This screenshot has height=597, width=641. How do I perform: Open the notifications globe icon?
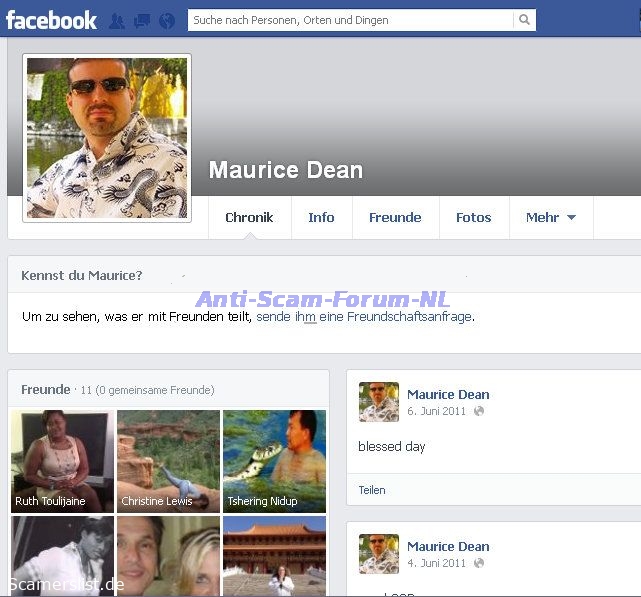pyautogui.click(x=166, y=20)
